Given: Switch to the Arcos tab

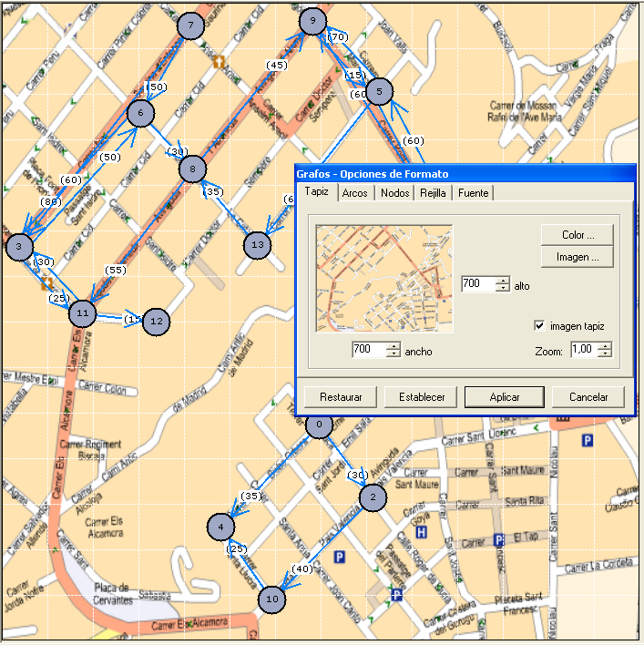Looking at the screenshot, I should click(x=354, y=193).
